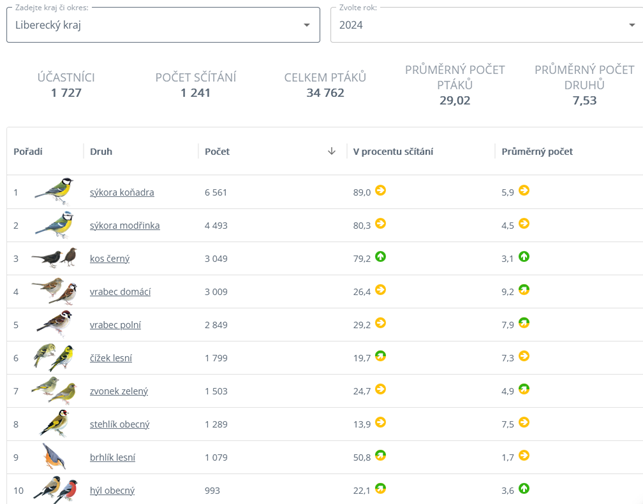Click the kos černý bird thumbnail

coord(54,258)
